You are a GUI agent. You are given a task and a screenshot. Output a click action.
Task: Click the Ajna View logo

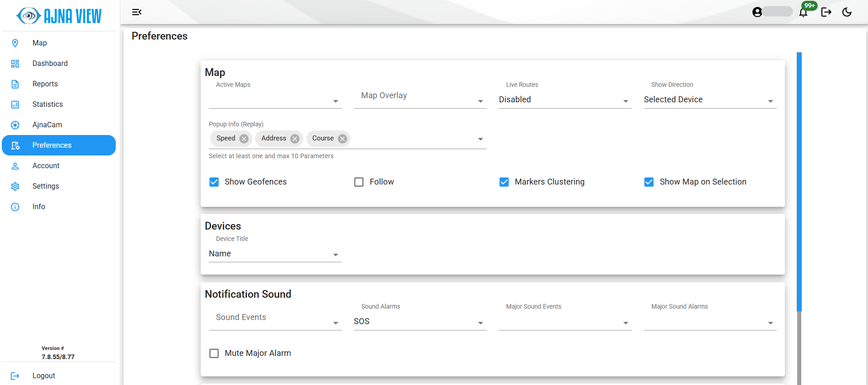(59, 16)
